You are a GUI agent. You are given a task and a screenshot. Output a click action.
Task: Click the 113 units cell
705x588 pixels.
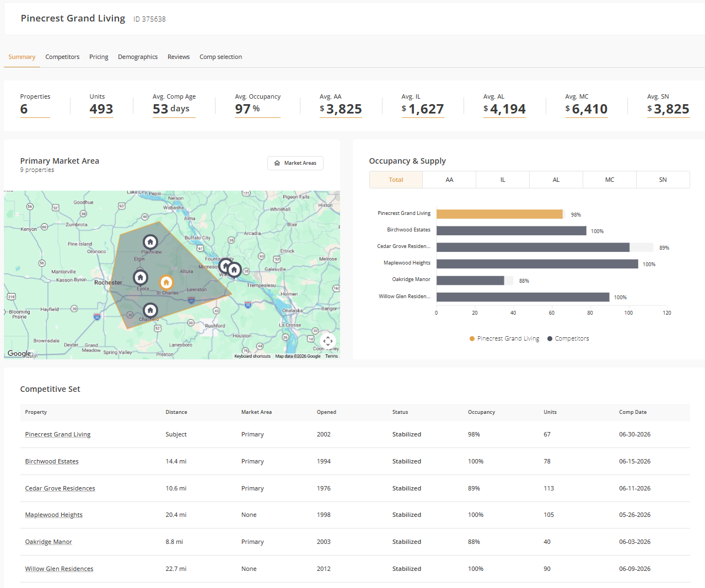pos(548,488)
